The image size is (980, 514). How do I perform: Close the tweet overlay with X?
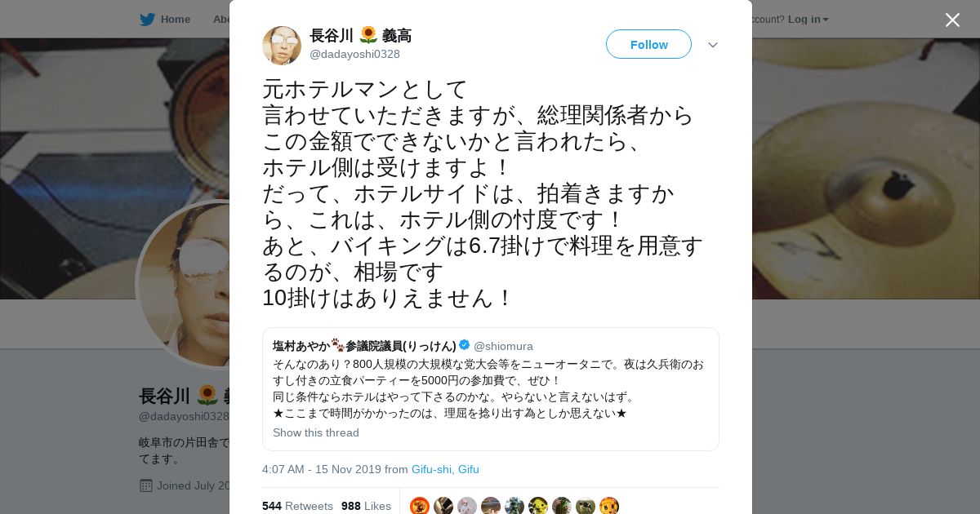click(952, 20)
